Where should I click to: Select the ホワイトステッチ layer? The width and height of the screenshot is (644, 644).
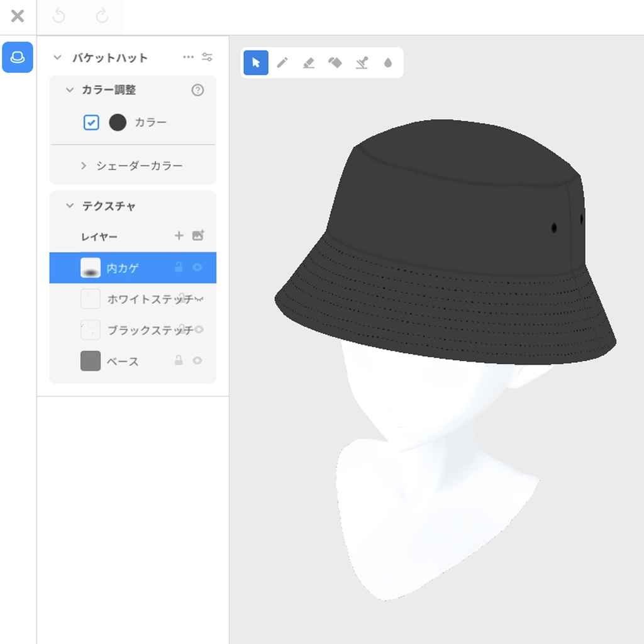(133, 299)
